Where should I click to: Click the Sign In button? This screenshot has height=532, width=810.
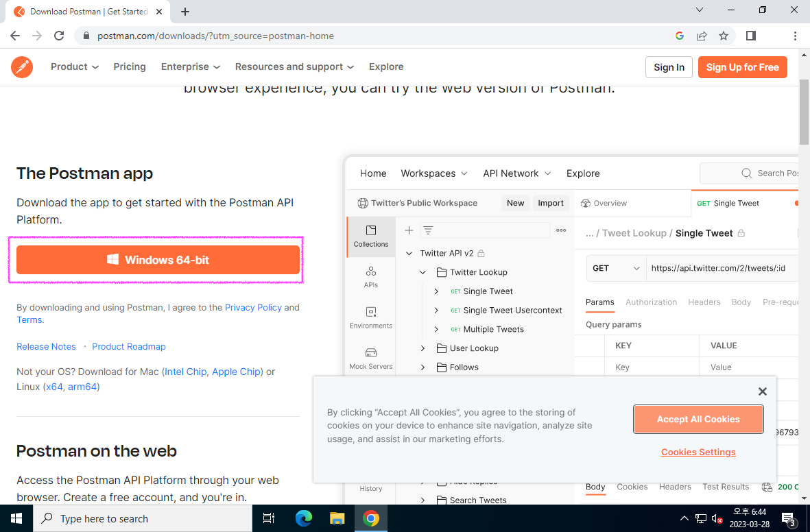(669, 67)
